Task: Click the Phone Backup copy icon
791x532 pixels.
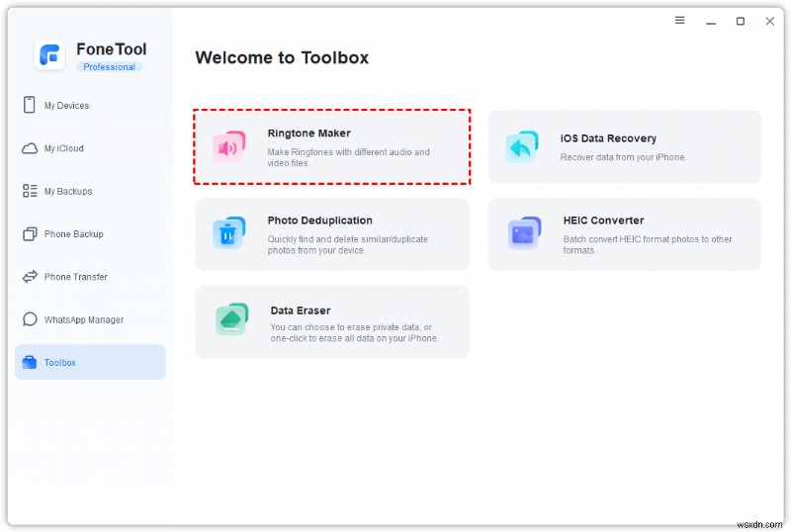Action: (30, 233)
